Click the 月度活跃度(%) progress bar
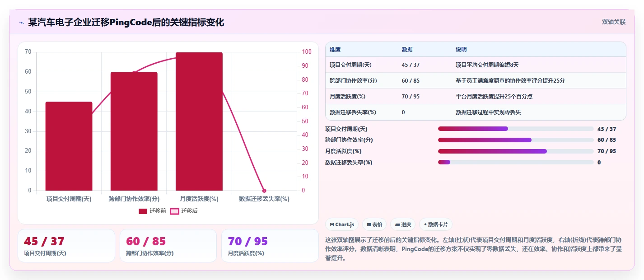This screenshot has height=280, width=644. (516, 151)
